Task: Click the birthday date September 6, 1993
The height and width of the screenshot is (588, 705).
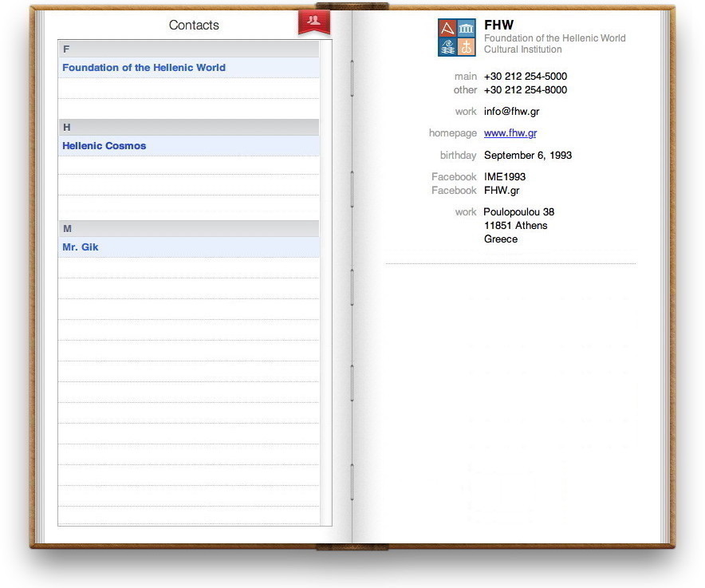Action: [x=528, y=156]
